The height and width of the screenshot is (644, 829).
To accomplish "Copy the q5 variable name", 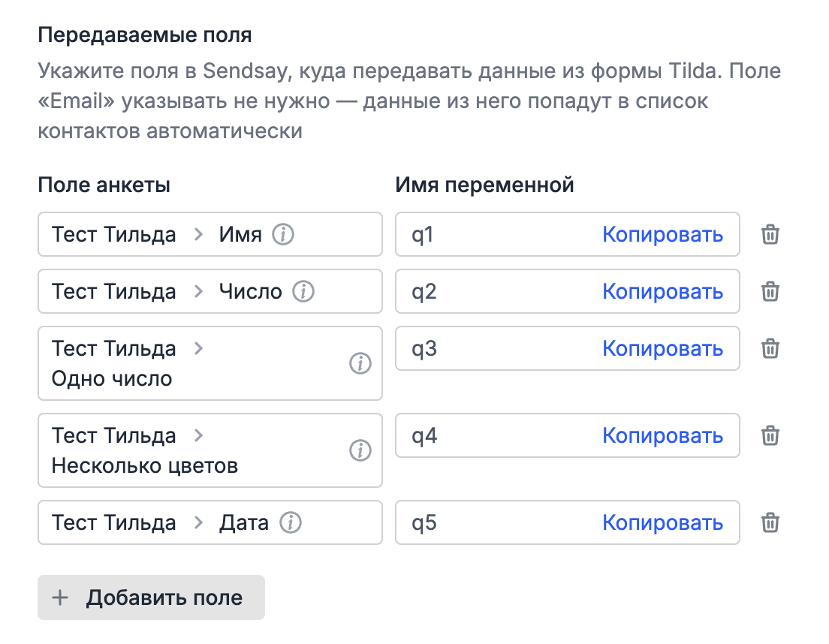I will pos(662,522).
